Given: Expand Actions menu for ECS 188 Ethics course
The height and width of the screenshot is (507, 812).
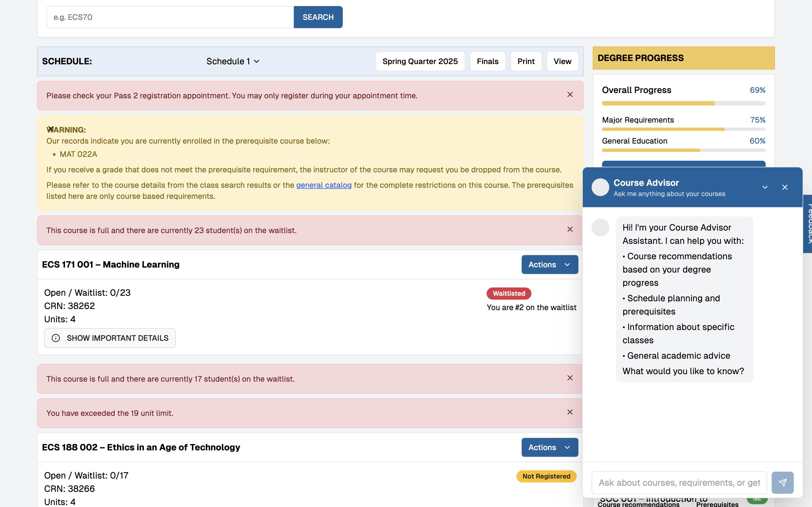Looking at the screenshot, I should (x=549, y=447).
